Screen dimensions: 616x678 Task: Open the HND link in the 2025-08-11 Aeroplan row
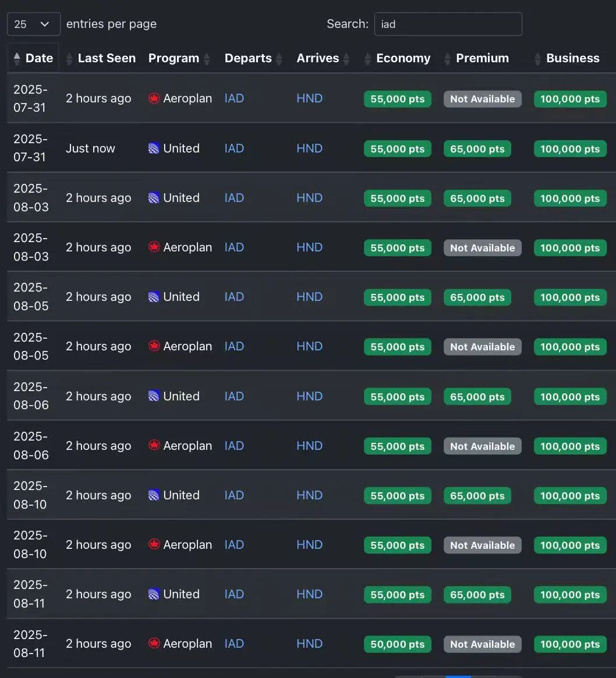point(309,644)
